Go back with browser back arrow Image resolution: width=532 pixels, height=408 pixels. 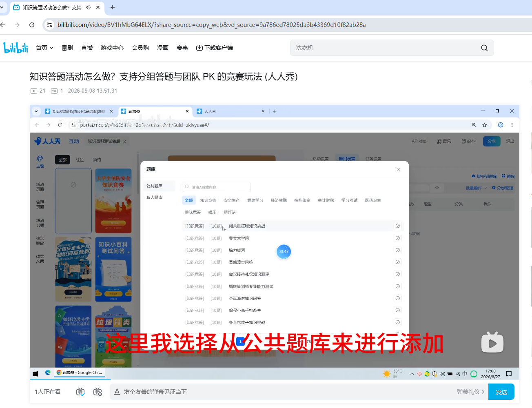point(3,25)
